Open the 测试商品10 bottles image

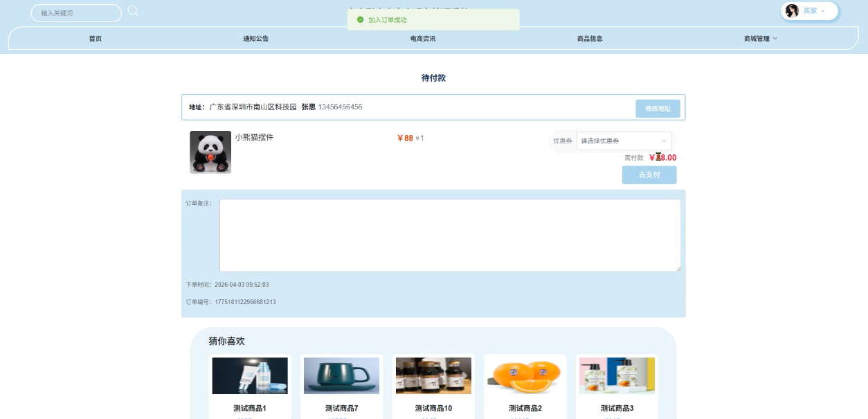[433, 375]
